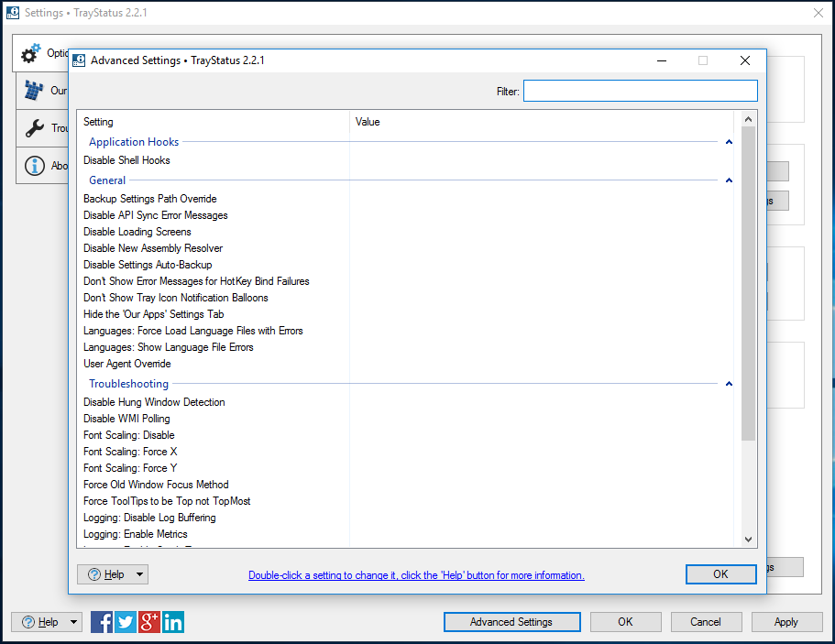This screenshot has height=644, width=835.
Task: Click the Value column header
Action: tap(542, 122)
